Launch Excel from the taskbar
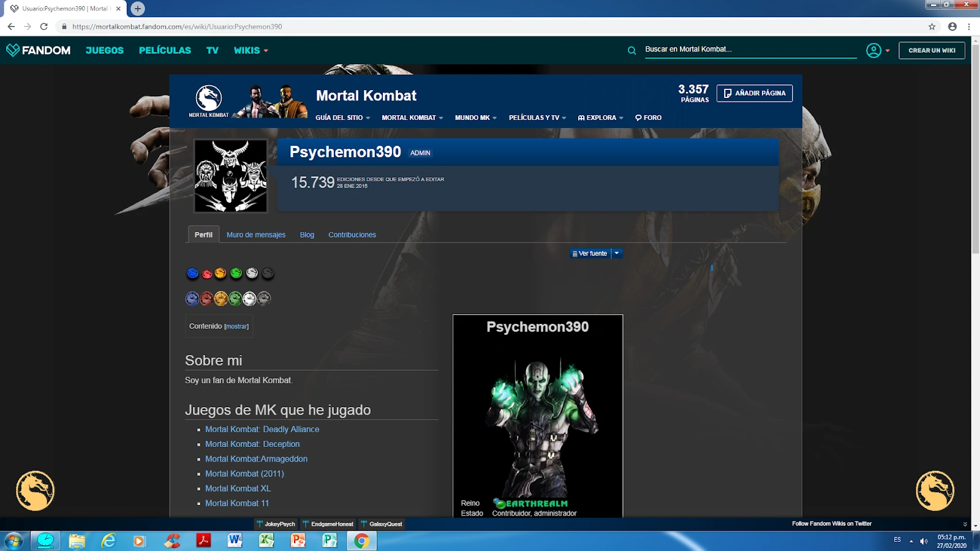Image resolution: width=980 pixels, height=551 pixels. [x=266, y=541]
